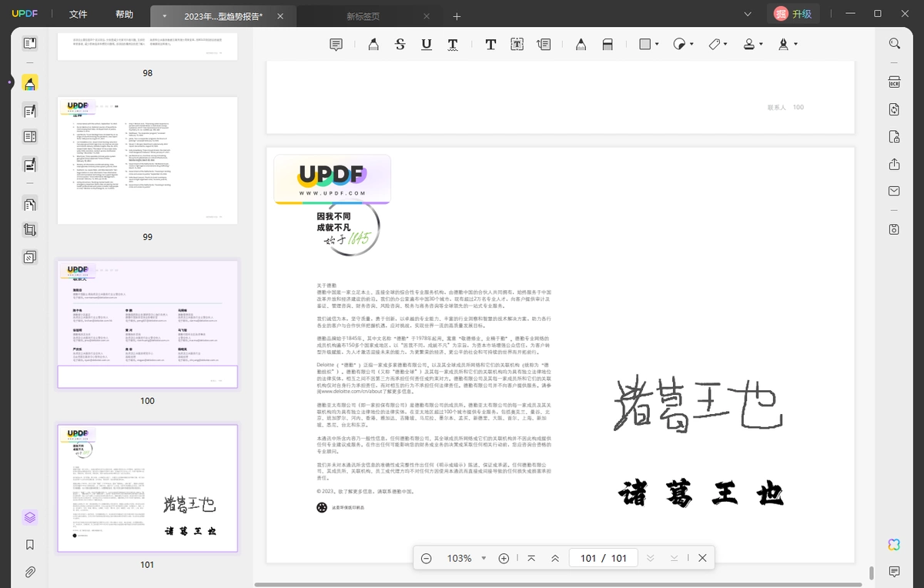
Task: Select the strikethrough annotation tool
Action: [400, 45]
